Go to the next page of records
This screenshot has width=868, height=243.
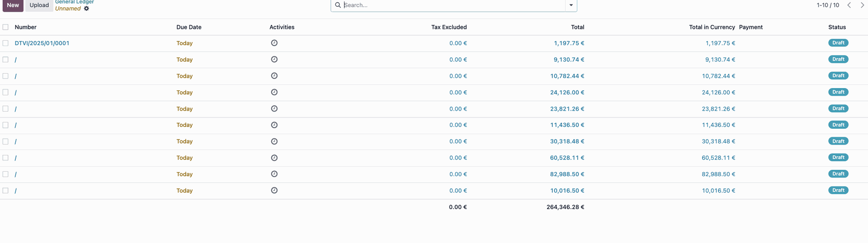[862, 5]
